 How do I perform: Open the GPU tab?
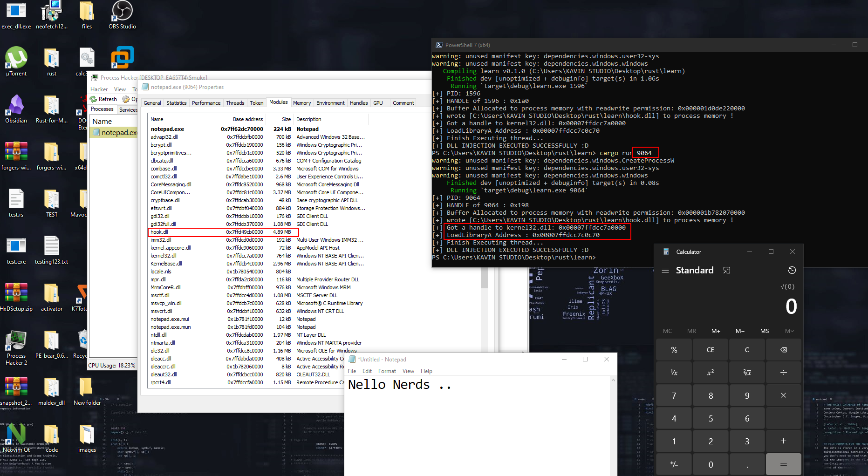(378, 103)
